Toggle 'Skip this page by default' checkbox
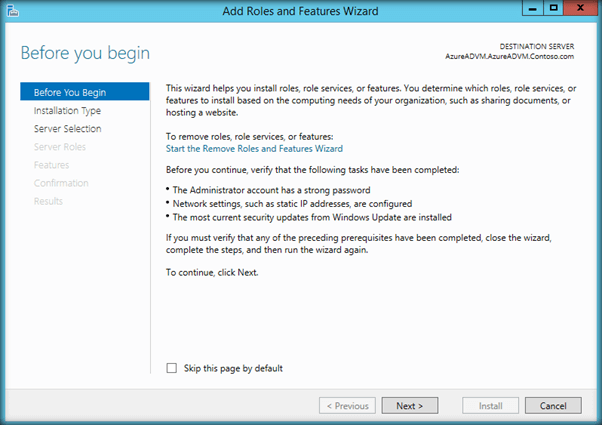This screenshot has width=602, height=425. tap(172, 368)
